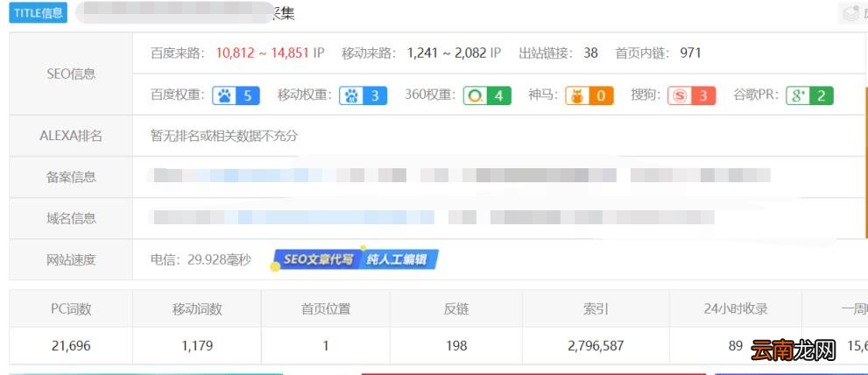
Task: Click the 出站链接 label
Action: [x=547, y=53]
